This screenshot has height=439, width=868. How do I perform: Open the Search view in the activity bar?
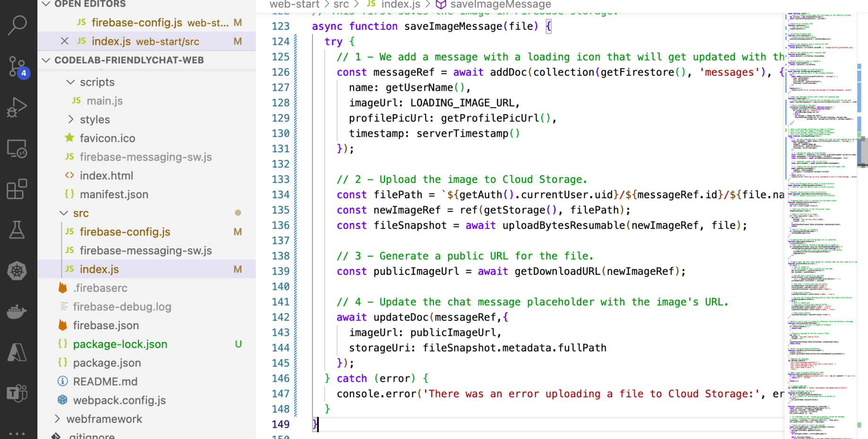pyautogui.click(x=17, y=25)
